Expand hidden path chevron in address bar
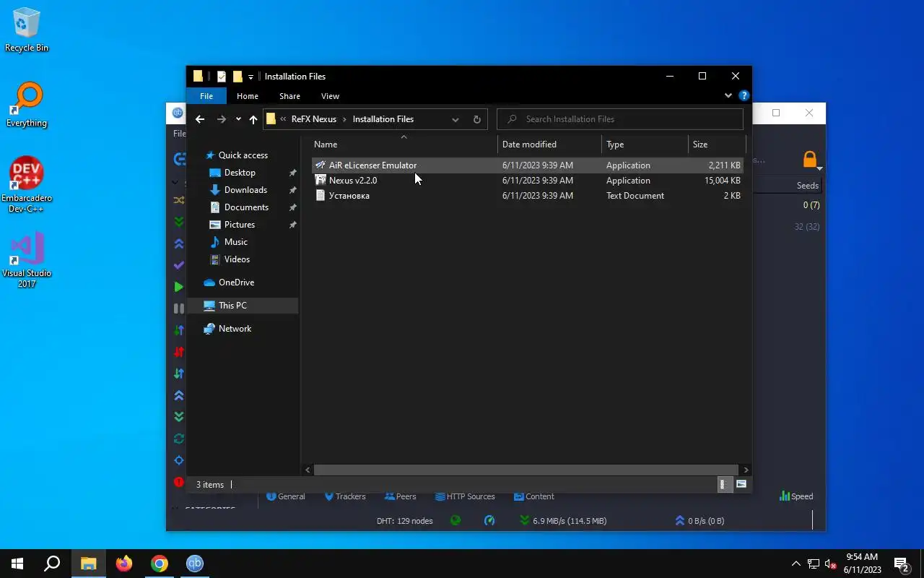This screenshot has width=924, height=578. tap(283, 119)
